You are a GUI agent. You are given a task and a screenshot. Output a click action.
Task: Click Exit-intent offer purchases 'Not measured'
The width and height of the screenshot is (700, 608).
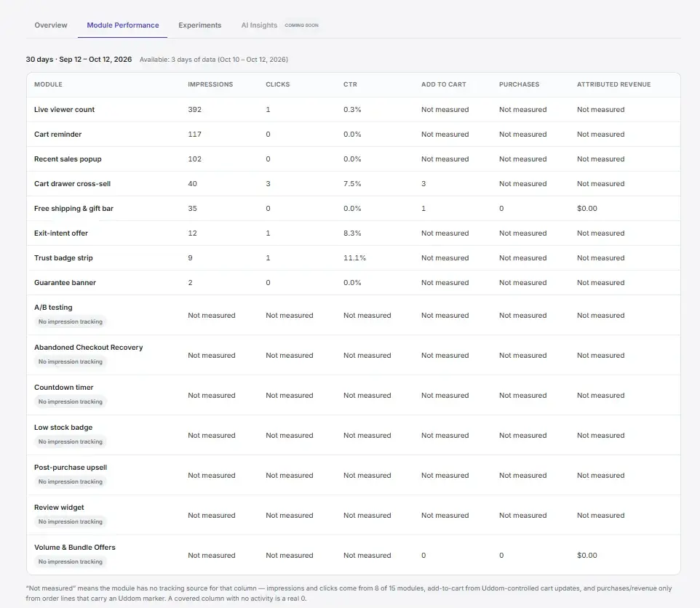click(x=522, y=233)
